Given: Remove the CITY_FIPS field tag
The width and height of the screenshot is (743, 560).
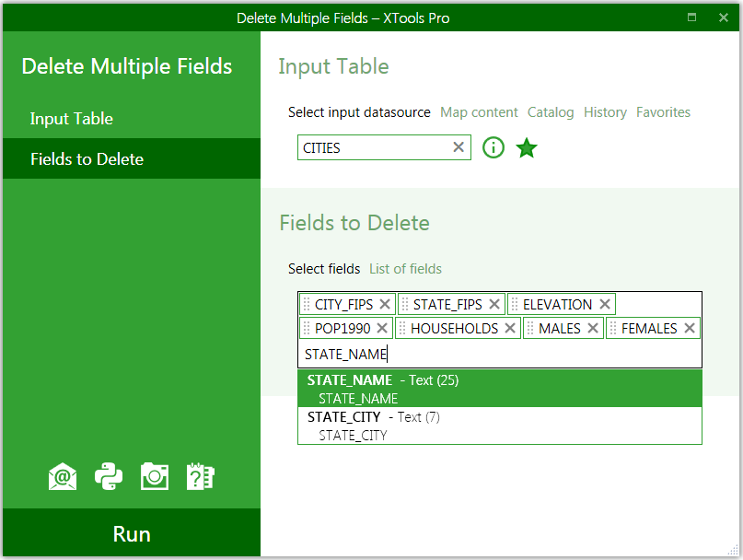Looking at the screenshot, I should [x=385, y=304].
